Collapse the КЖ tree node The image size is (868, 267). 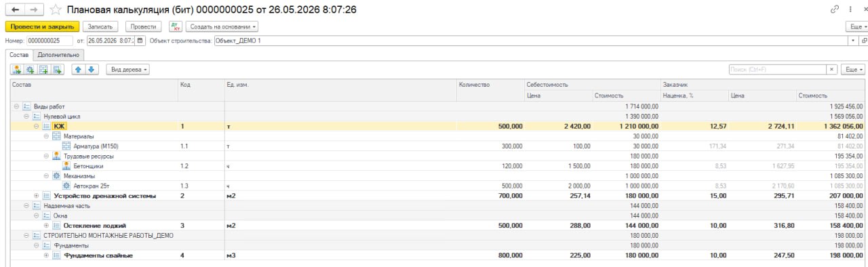(x=36, y=126)
